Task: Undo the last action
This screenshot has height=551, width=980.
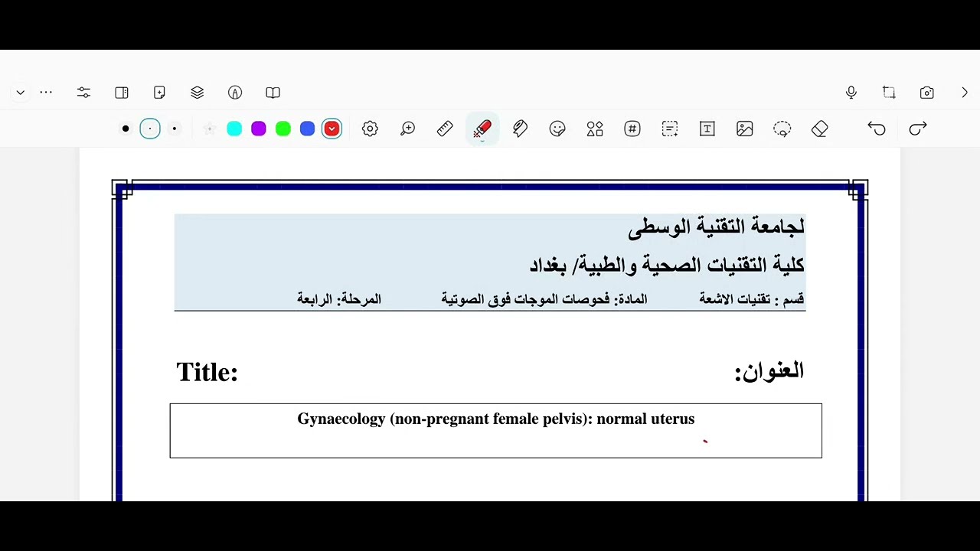Action: click(877, 129)
